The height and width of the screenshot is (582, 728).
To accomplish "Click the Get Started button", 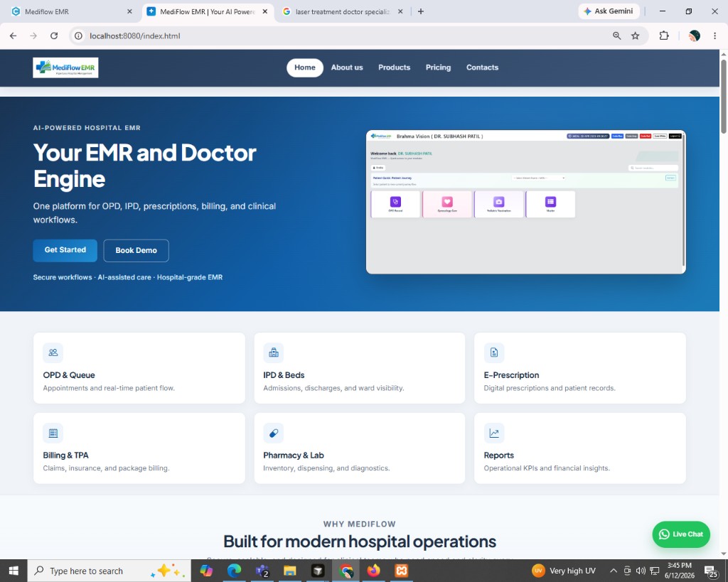I will 65,251.
